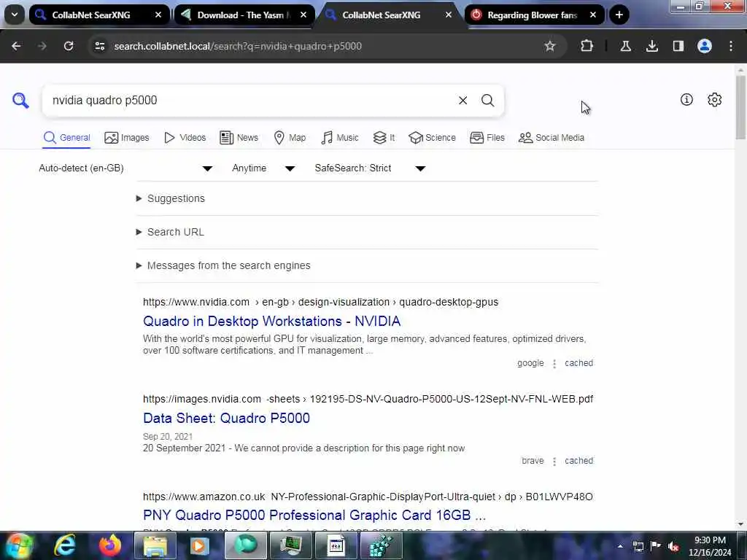Screen dimensions: 747x560
Task: Launch Firefox from the taskbar
Action: [x=110, y=545]
